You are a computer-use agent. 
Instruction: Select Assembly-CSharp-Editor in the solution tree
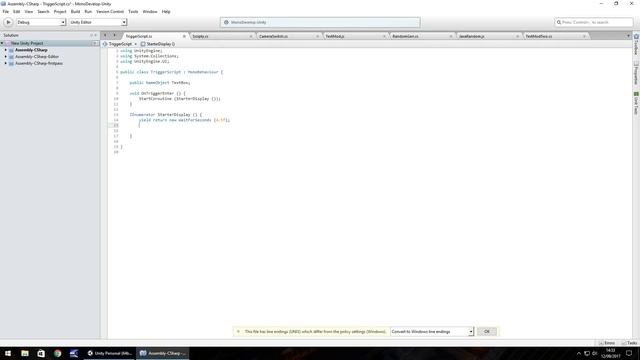(37, 57)
